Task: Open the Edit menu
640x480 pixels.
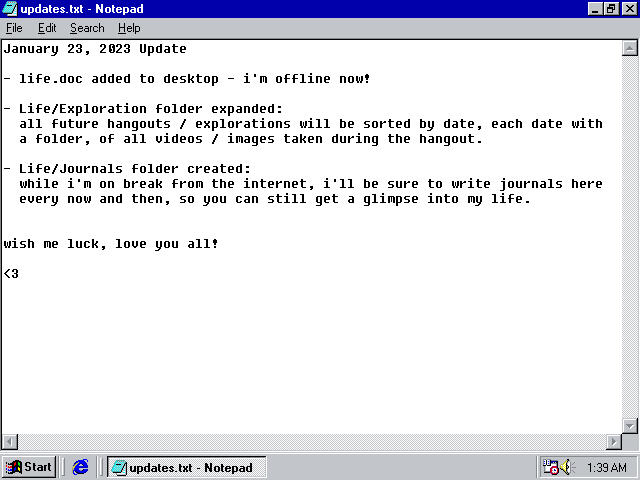Action: [47, 28]
